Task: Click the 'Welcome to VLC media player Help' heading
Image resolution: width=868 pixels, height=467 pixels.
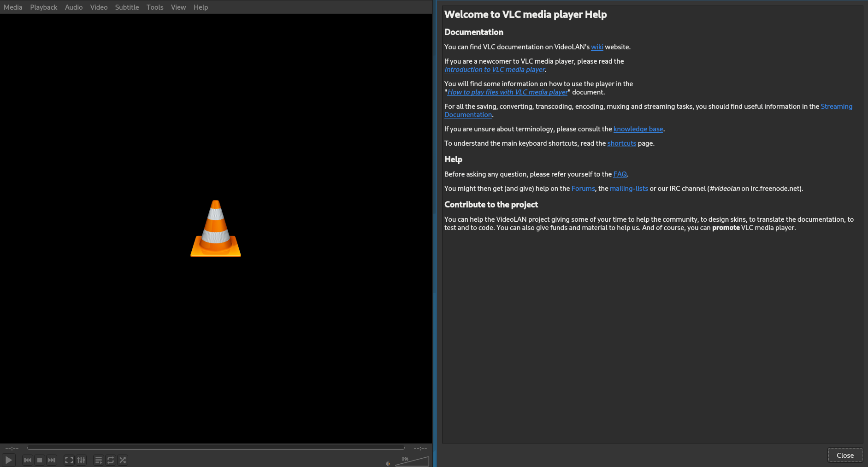Action: tap(526, 15)
